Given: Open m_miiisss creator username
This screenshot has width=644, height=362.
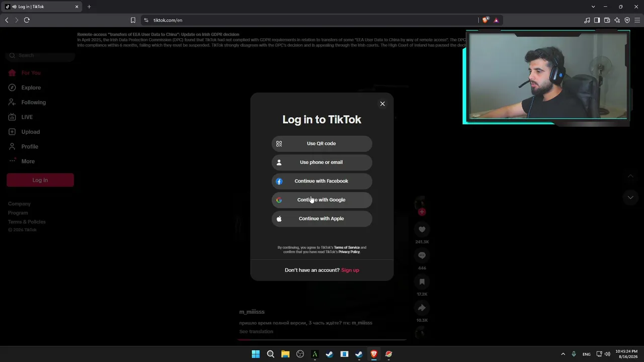Looking at the screenshot, I should (252, 312).
